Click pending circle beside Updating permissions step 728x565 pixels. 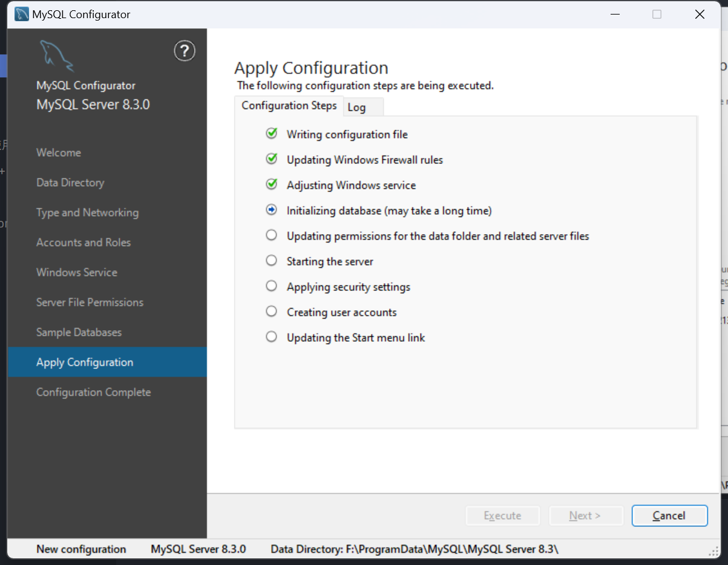point(272,235)
